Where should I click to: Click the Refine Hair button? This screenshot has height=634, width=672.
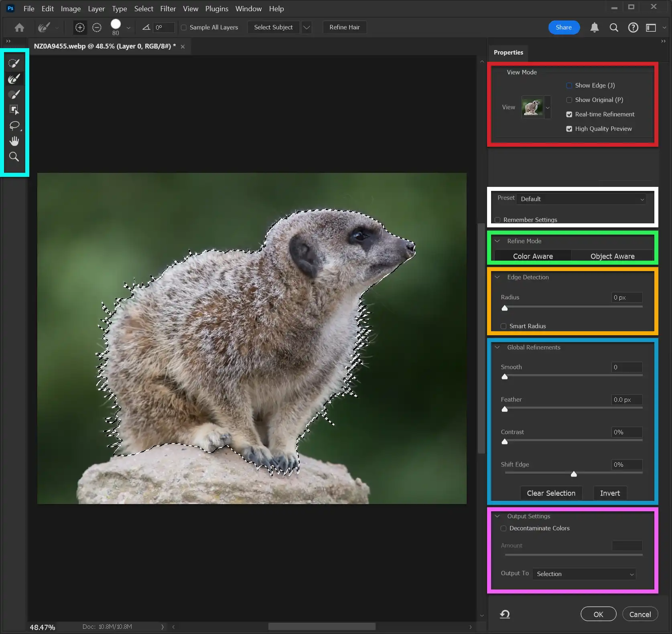tap(344, 27)
